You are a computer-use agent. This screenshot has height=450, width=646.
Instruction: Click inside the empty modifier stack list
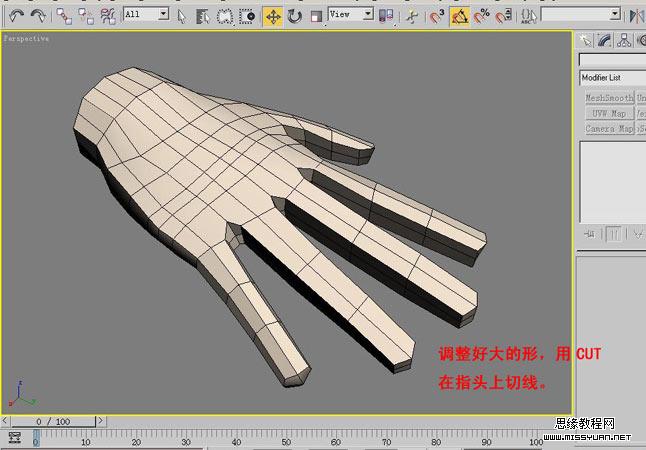click(613, 182)
